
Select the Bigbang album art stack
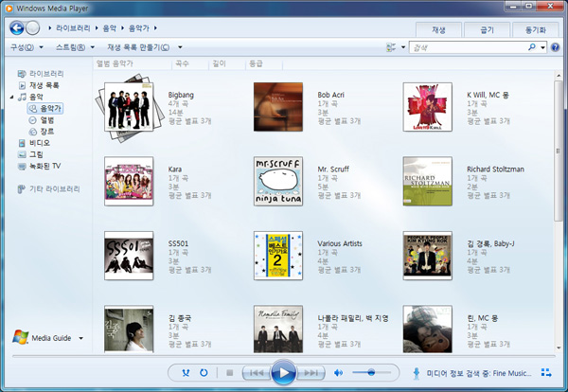(129, 107)
